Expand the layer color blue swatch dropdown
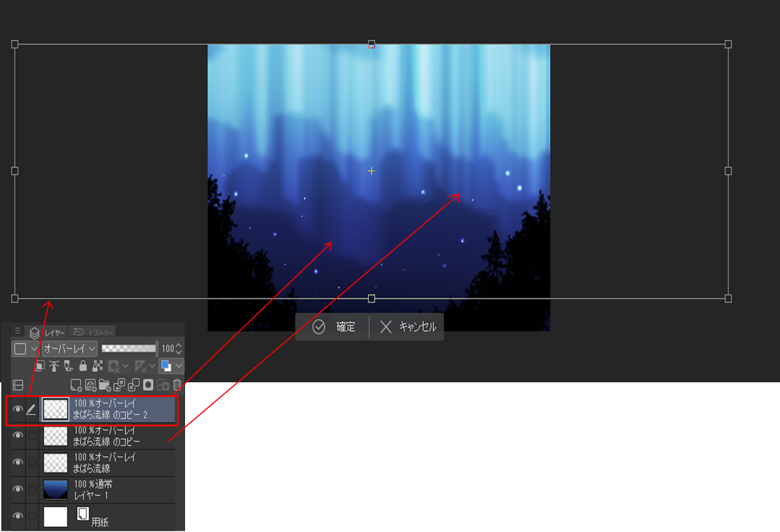The height and width of the screenshot is (532, 780). [x=178, y=366]
